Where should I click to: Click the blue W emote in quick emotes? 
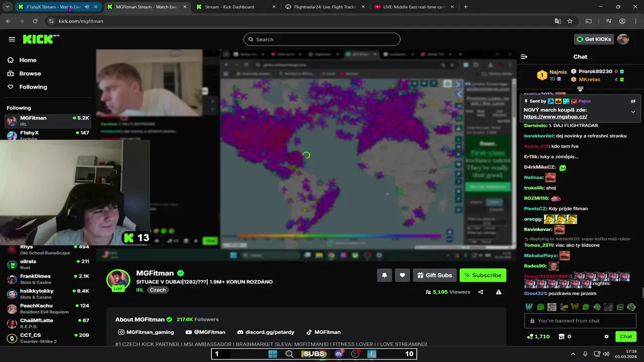coord(529,307)
